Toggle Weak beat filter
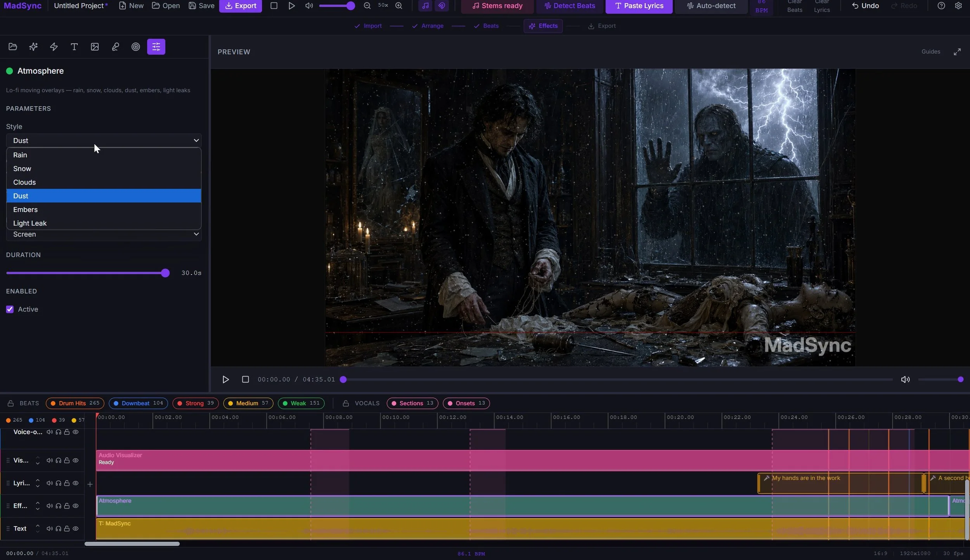 tap(301, 403)
